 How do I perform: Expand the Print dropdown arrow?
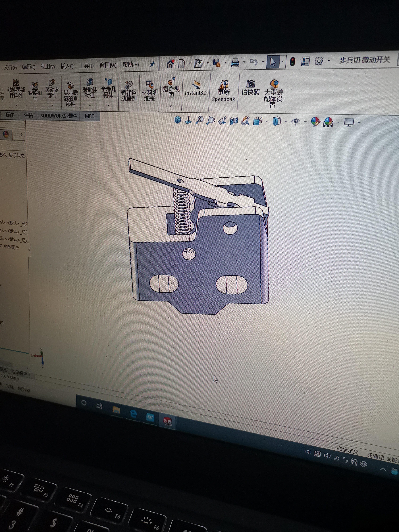pos(244,62)
